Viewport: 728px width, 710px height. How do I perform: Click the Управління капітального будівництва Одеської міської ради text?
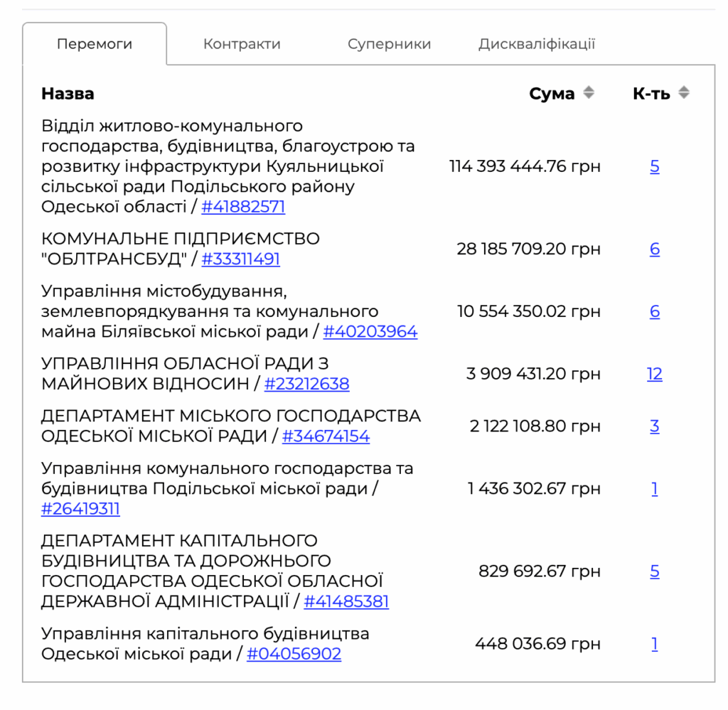click(205, 644)
